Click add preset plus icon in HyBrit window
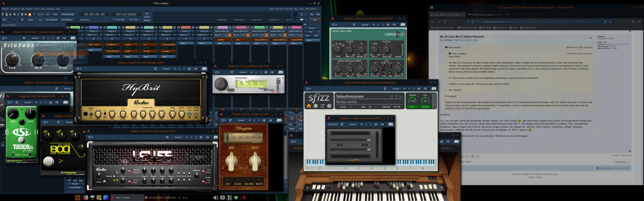Viewport: 644px width, 201px height. pyautogui.click(x=175, y=69)
